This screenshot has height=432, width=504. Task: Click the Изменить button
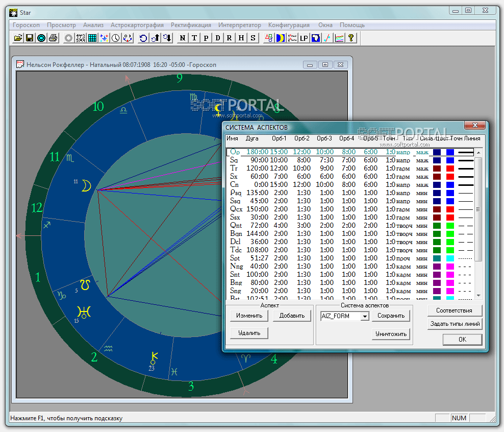pos(249,316)
